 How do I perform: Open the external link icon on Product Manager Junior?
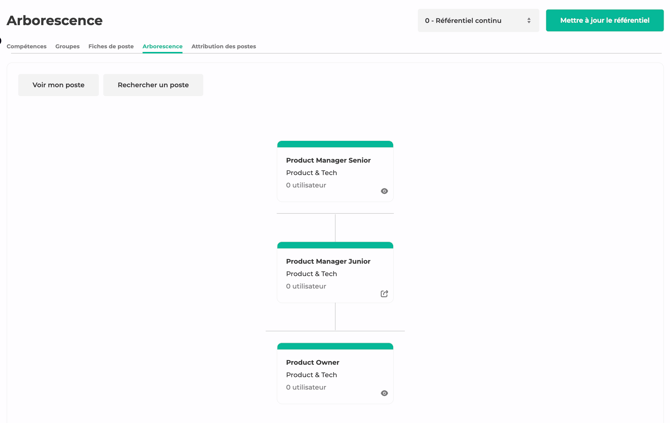384,294
